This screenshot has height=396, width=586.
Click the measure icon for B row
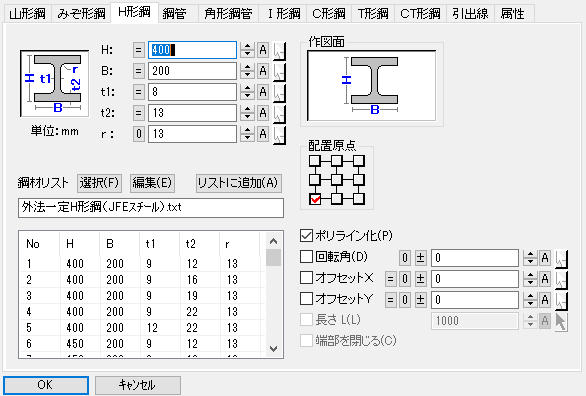click(x=279, y=71)
